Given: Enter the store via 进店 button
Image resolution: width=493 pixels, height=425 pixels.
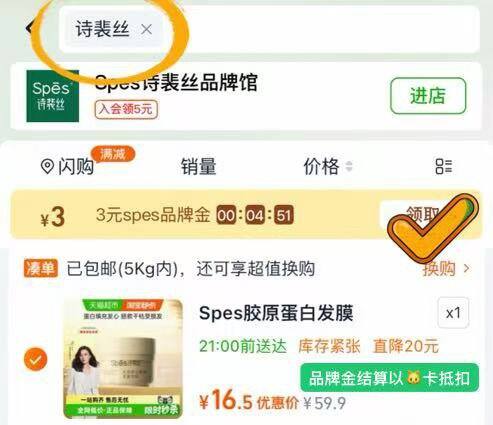Looking at the screenshot, I should click(428, 96).
